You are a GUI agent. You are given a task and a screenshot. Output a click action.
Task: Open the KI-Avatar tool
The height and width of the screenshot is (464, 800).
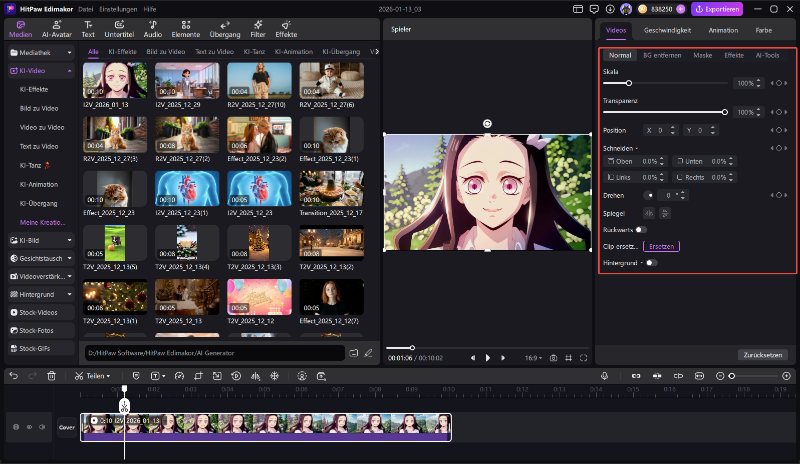(x=55, y=27)
